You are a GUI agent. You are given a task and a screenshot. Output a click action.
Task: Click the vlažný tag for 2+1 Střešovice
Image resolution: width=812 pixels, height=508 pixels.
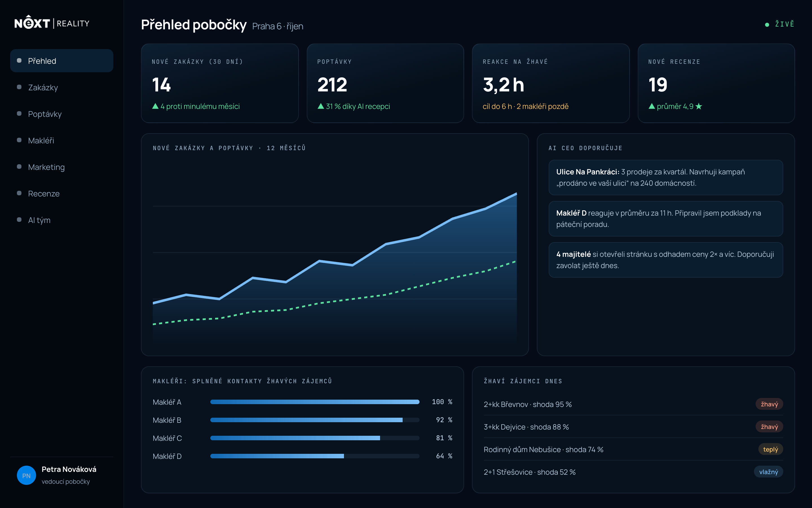click(768, 472)
